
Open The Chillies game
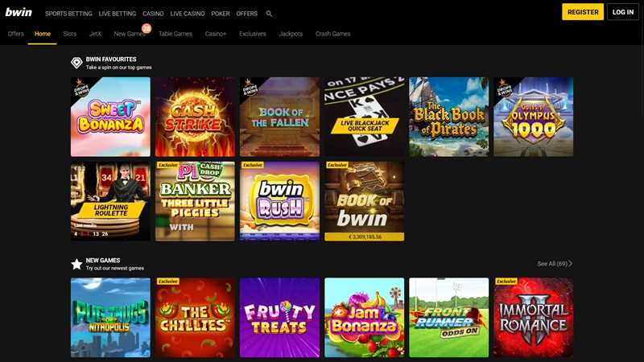(195, 318)
